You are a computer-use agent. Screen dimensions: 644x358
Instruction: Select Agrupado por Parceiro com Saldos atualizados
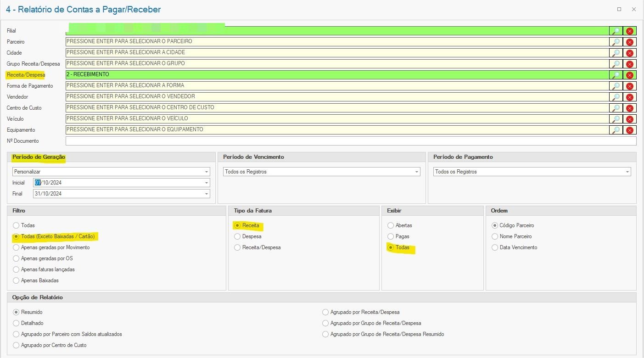point(16,334)
